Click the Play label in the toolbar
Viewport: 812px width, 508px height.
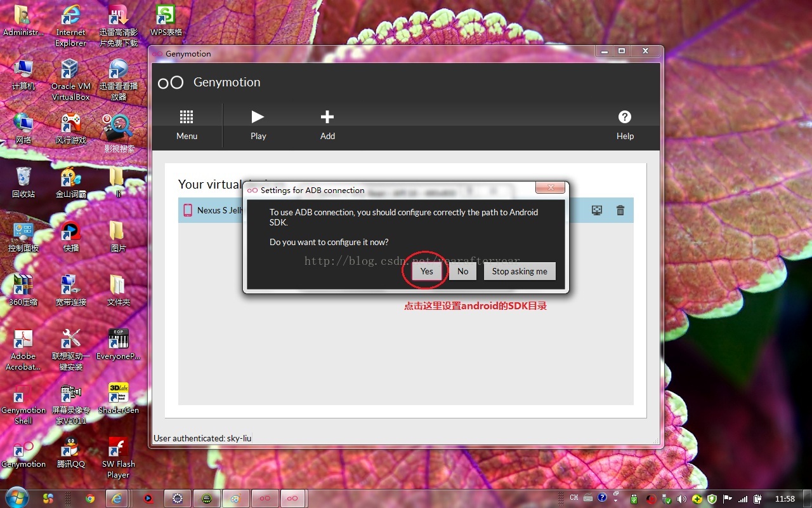(x=258, y=136)
